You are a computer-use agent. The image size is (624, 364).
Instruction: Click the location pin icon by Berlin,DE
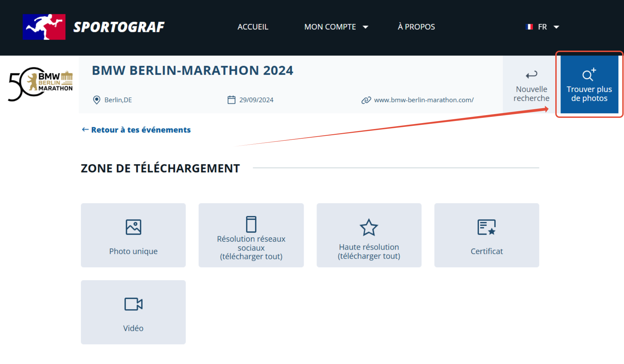(x=97, y=100)
